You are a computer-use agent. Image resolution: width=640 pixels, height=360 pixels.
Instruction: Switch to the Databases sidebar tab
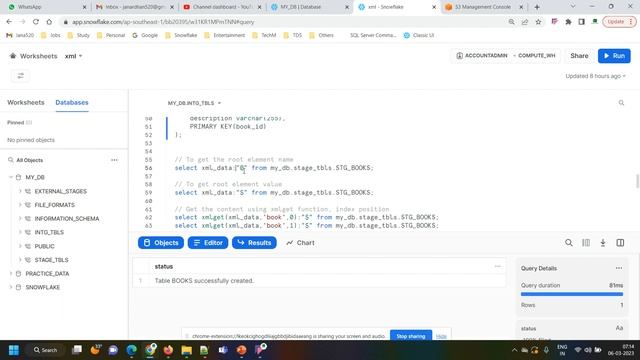(x=72, y=102)
